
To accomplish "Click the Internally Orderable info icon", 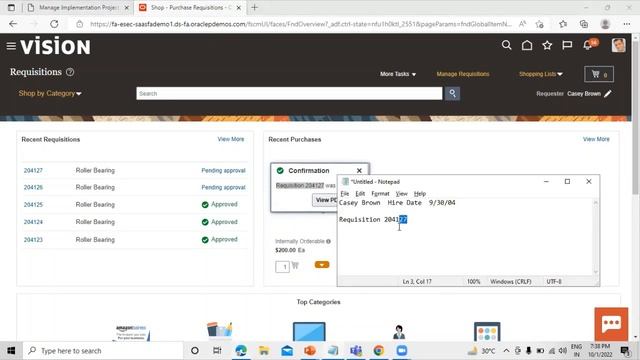I will pyautogui.click(x=328, y=241).
